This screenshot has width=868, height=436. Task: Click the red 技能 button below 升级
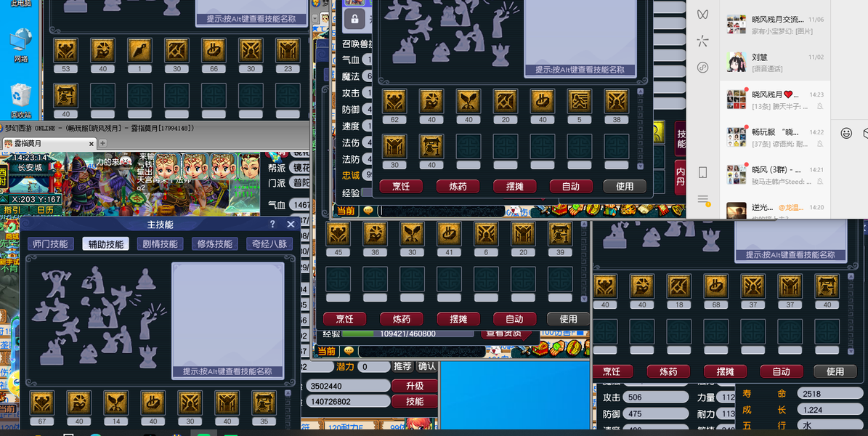tap(415, 401)
